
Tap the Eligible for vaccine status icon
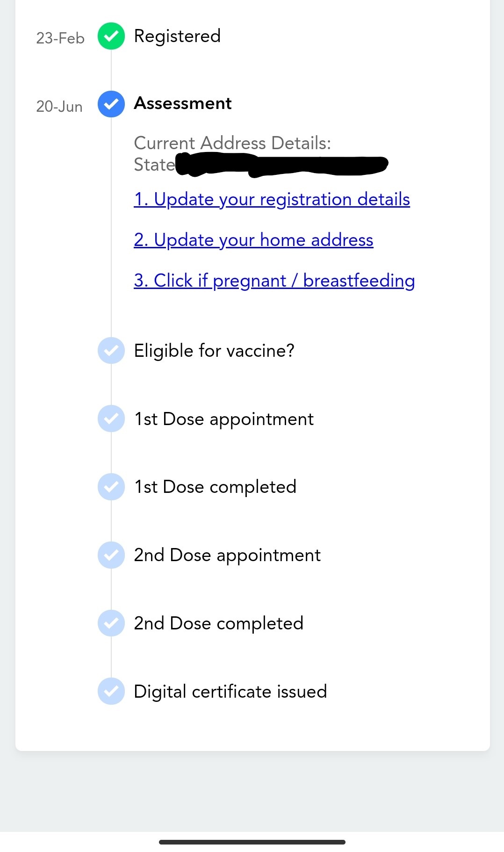tap(111, 350)
